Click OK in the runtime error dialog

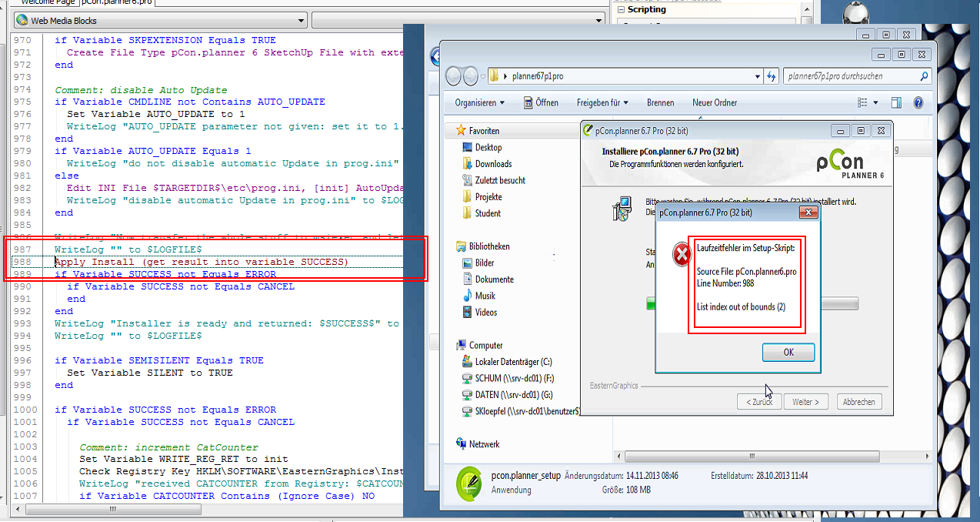click(x=788, y=352)
